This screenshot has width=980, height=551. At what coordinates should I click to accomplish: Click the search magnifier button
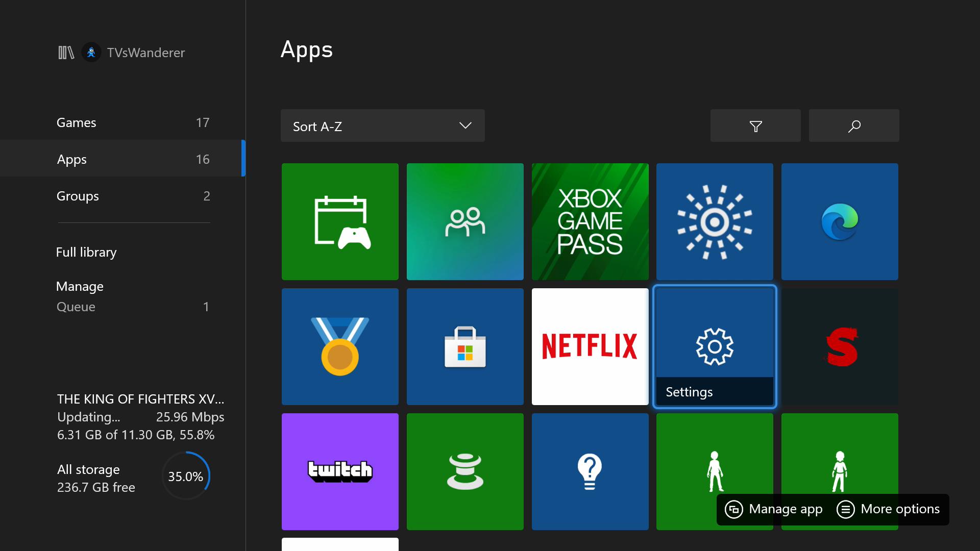(853, 126)
